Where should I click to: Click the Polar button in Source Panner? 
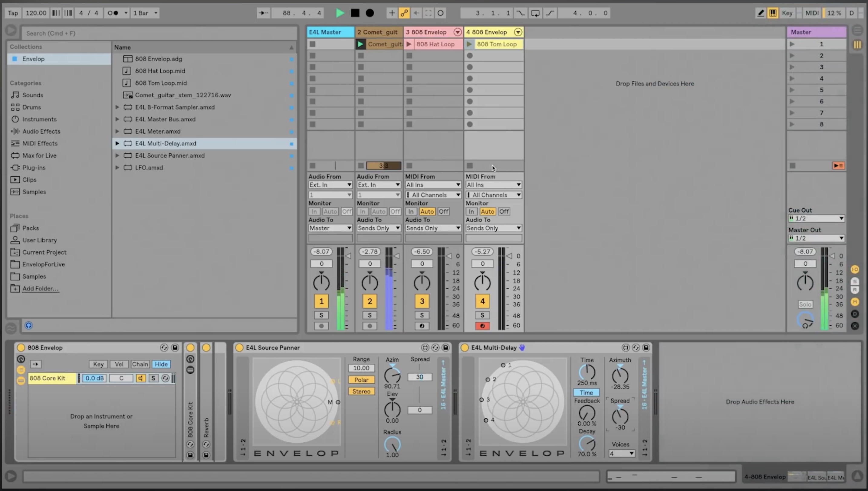pyautogui.click(x=361, y=380)
